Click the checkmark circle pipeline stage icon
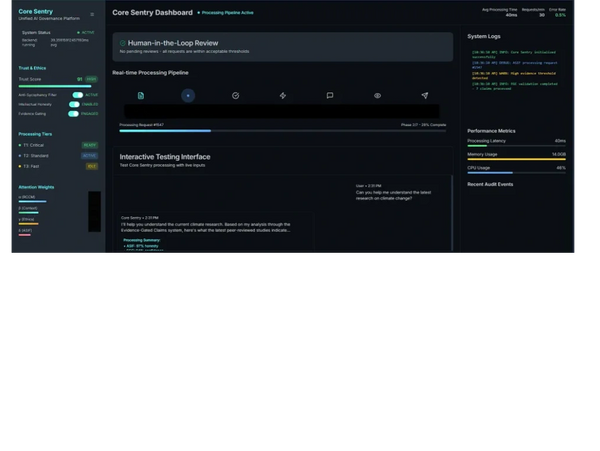 click(x=236, y=95)
